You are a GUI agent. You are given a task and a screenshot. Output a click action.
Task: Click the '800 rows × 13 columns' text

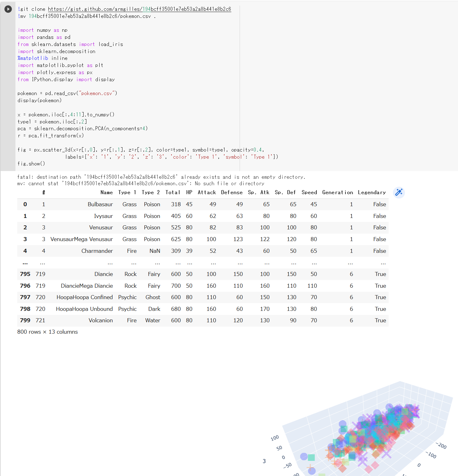[47, 332]
